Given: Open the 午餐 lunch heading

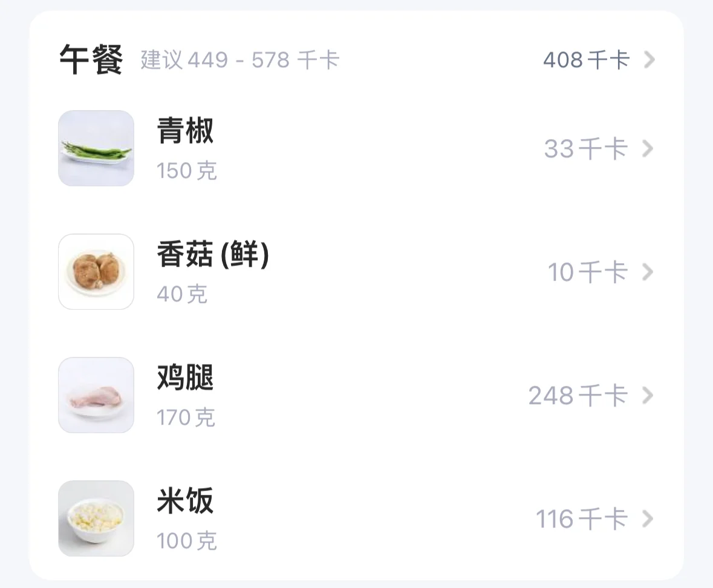Looking at the screenshot, I should tap(91, 59).
